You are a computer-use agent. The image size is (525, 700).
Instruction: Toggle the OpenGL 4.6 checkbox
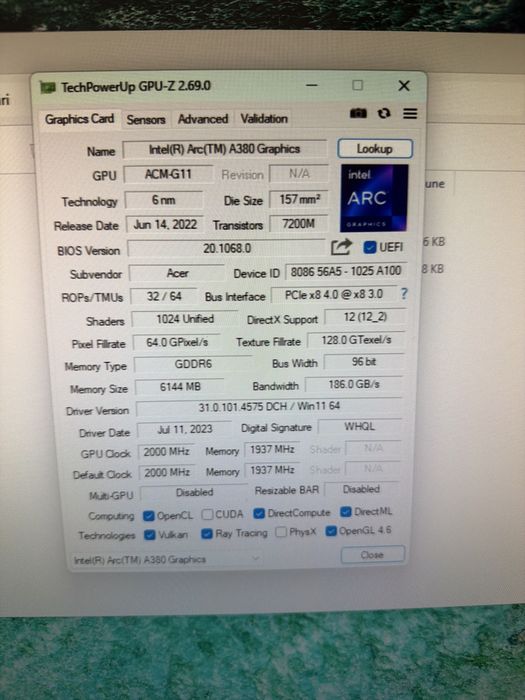pos(331,531)
